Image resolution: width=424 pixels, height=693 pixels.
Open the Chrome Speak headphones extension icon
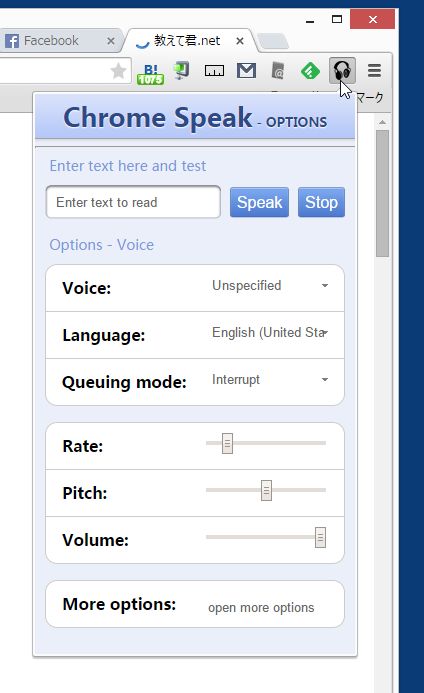pyautogui.click(x=342, y=71)
